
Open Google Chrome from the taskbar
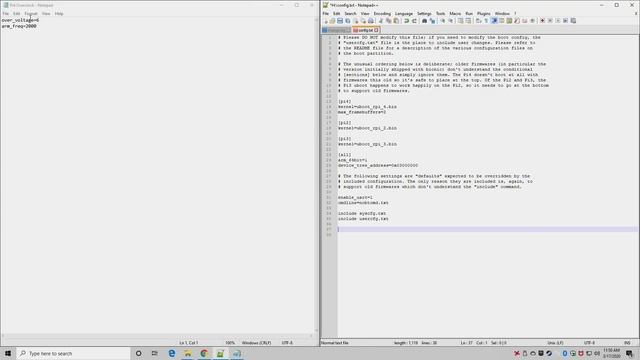(x=204, y=353)
